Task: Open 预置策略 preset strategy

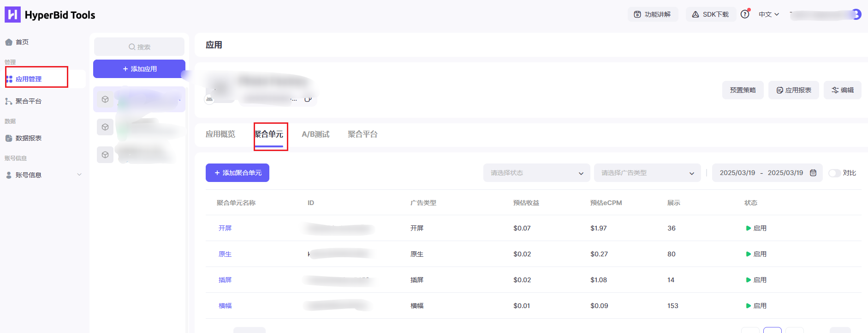Action: (743, 90)
